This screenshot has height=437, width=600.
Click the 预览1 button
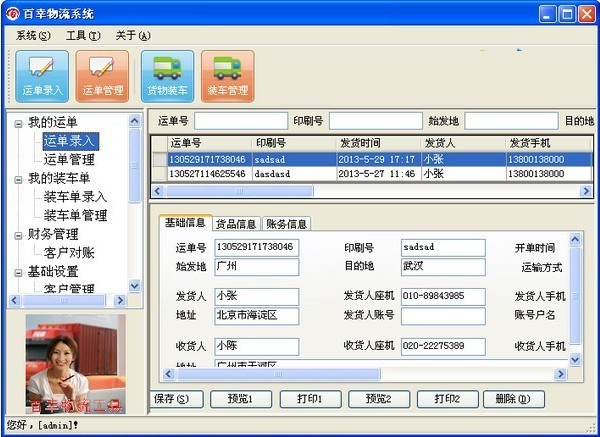[x=241, y=399]
